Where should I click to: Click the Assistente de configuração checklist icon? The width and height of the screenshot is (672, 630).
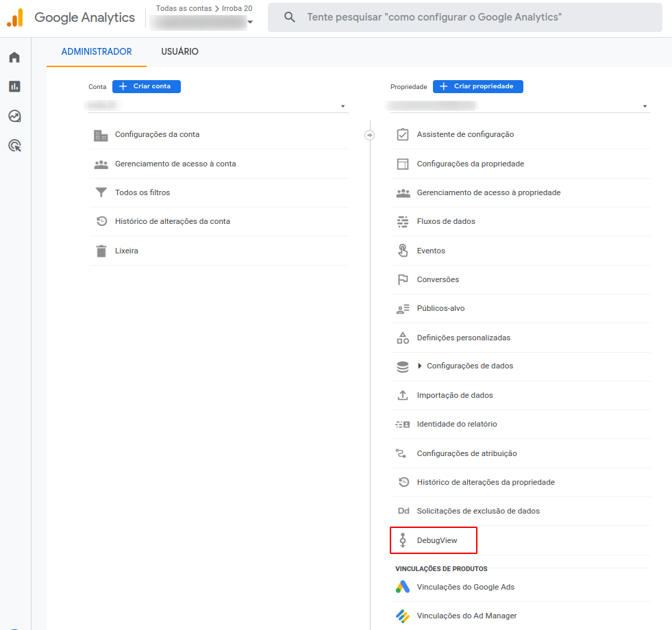pyautogui.click(x=403, y=135)
